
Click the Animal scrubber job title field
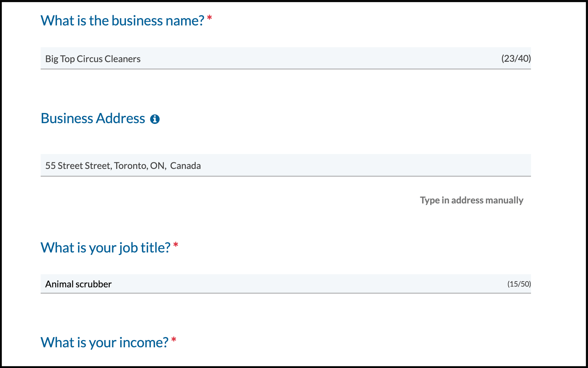254,284
